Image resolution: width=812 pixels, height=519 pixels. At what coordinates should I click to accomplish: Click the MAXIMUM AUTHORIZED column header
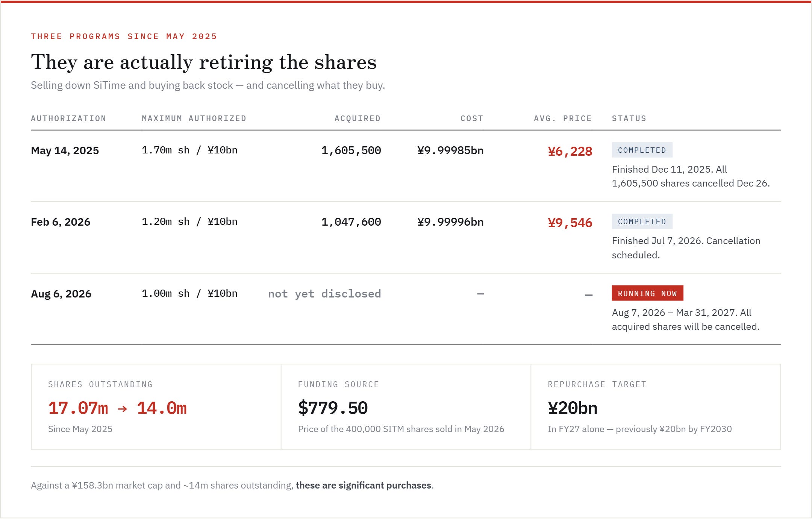tap(194, 118)
